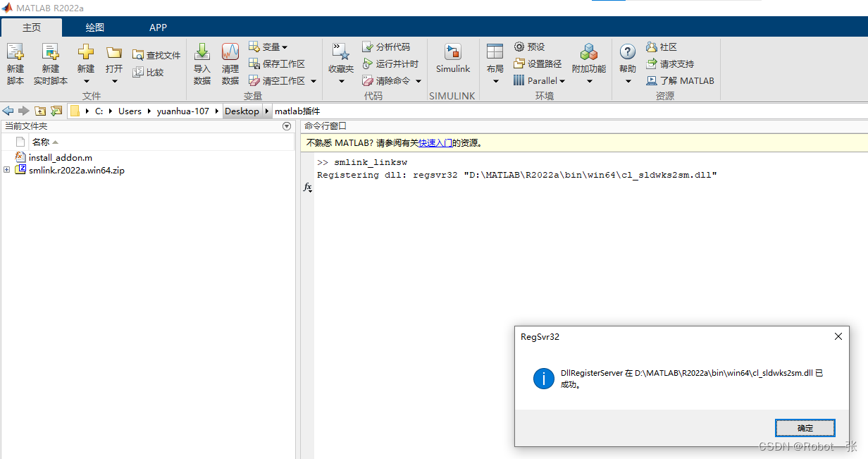
Task: Open the New (新建) dropdown arrow
Action: click(x=86, y=82)
